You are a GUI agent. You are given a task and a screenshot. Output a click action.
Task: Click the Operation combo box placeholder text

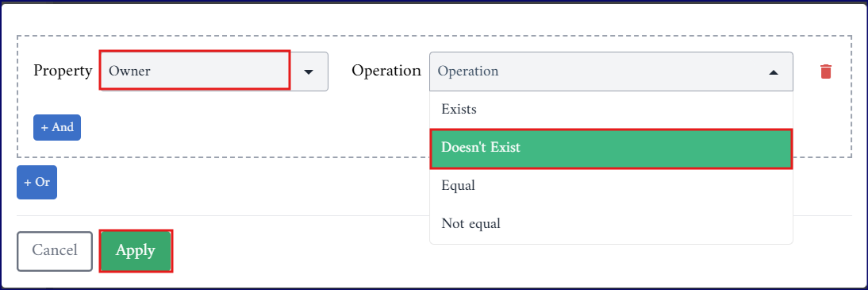468,71
